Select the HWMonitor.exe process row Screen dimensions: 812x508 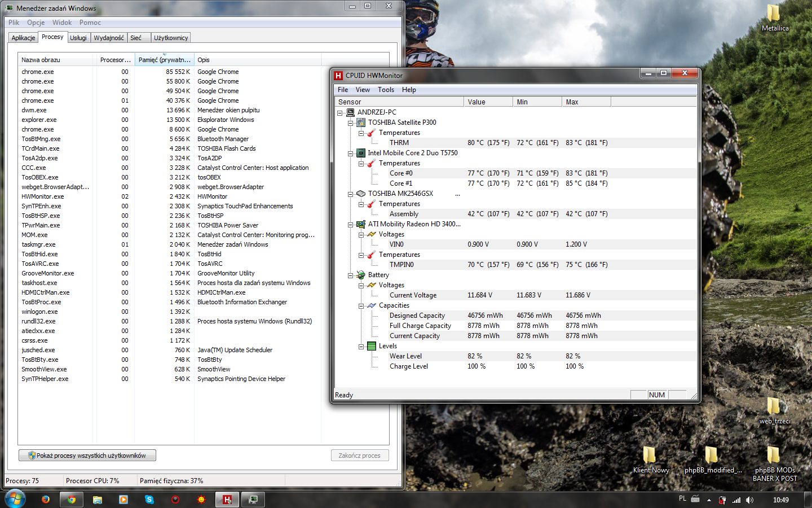tap(169, 196)
